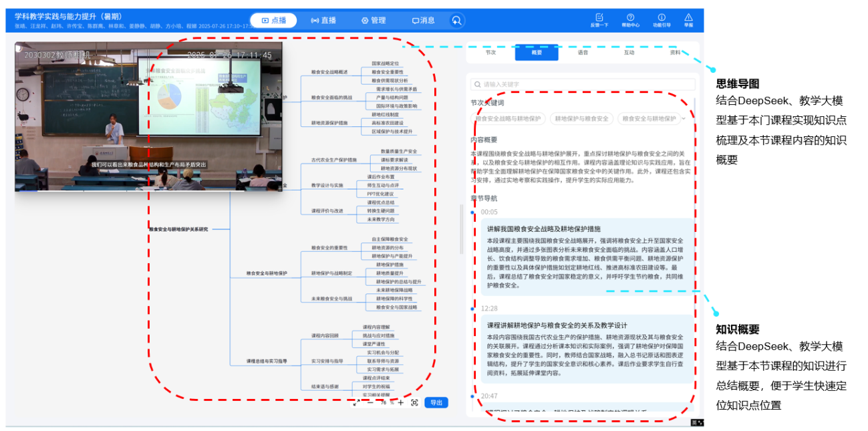The image size is (868, 431).
Task: Click the AI search icon in top bar
Action: click(x=456, y=21)
